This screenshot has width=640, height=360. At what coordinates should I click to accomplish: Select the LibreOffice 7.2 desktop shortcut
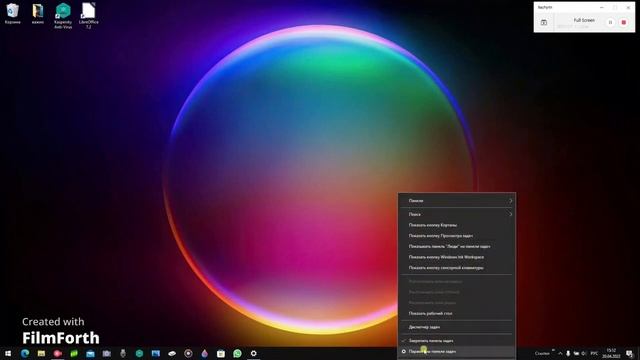(x=88, y=16)
